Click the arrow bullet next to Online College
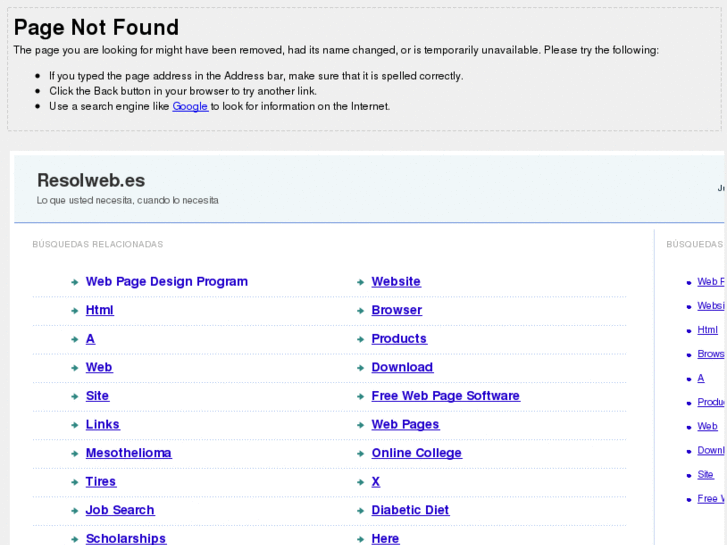 pos(361,454)
